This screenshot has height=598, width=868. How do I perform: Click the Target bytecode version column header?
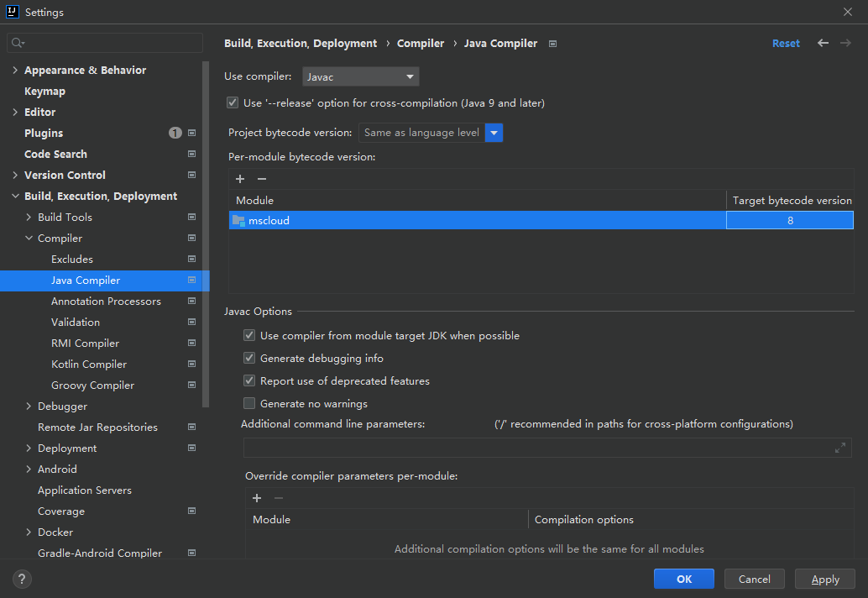point(792,201)
